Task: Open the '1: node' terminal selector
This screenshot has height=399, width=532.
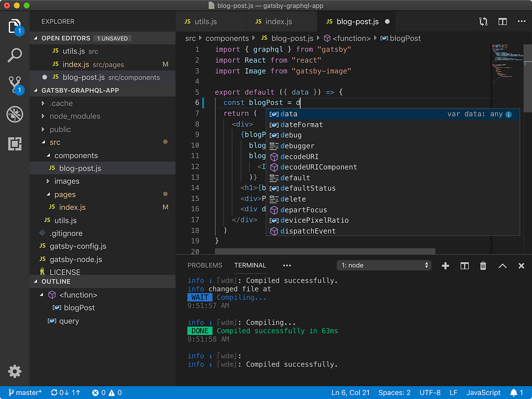Action: pos(383,266)
